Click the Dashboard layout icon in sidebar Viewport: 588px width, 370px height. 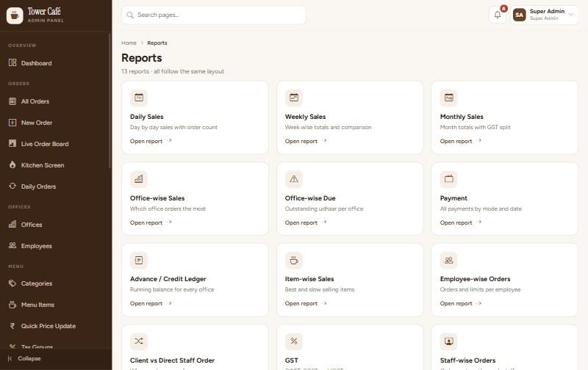(12, 62)
